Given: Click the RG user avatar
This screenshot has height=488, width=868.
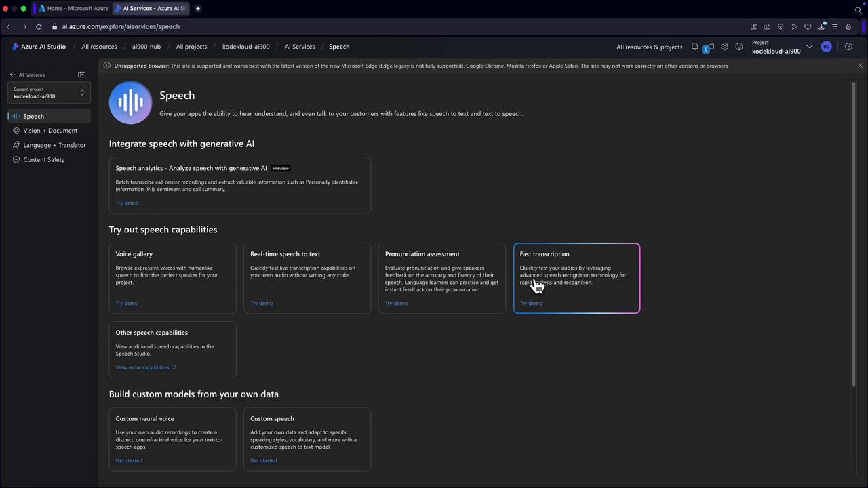Looking at the screenshot, I should point(826,47).
